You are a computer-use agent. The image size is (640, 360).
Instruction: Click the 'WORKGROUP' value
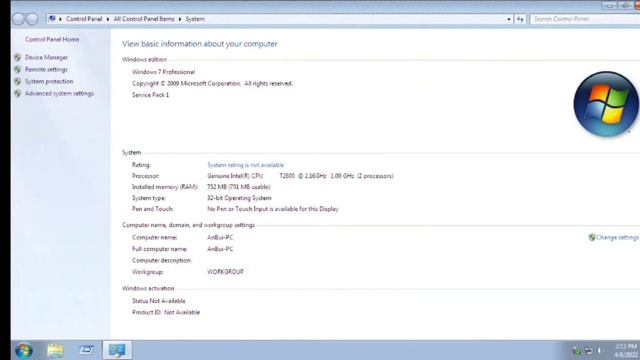225,272
